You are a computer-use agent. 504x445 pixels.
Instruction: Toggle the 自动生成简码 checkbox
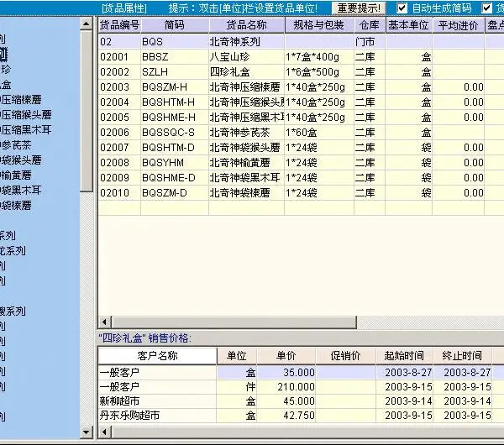coord(402,8)
